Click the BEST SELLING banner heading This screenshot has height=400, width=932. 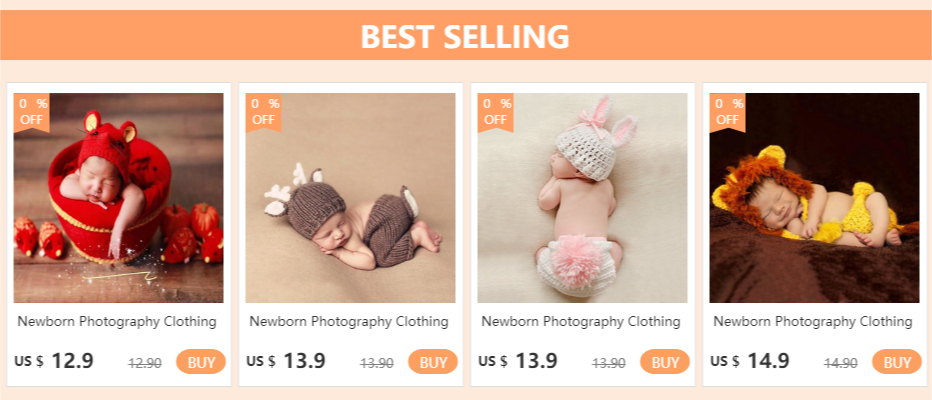(x=465, y=36)
